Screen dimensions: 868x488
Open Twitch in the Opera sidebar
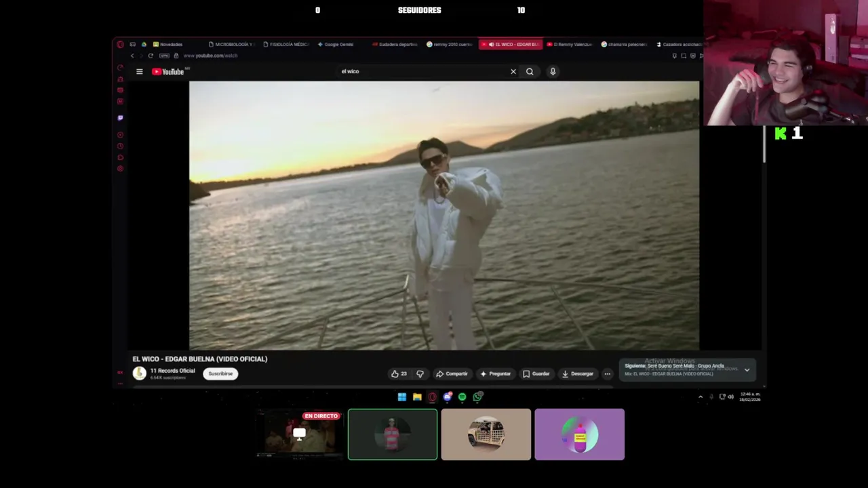click(120, 117)
